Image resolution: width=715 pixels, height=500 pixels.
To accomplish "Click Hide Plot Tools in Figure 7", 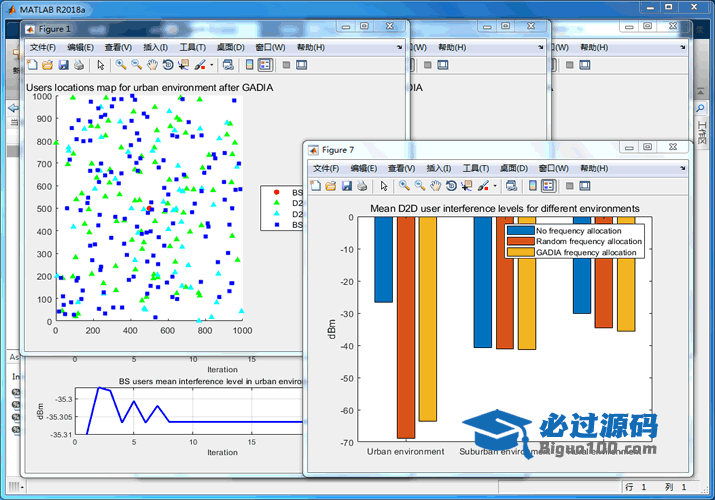I will tap(570, 186).
